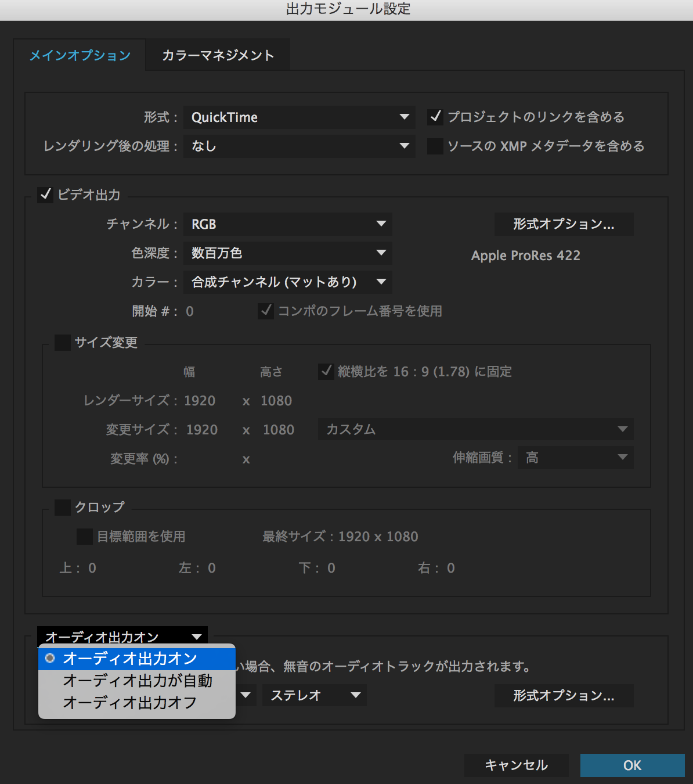This screenshot has width=693, height=784.
Task: Select the メインオプション tab
Action: point(80,55)
